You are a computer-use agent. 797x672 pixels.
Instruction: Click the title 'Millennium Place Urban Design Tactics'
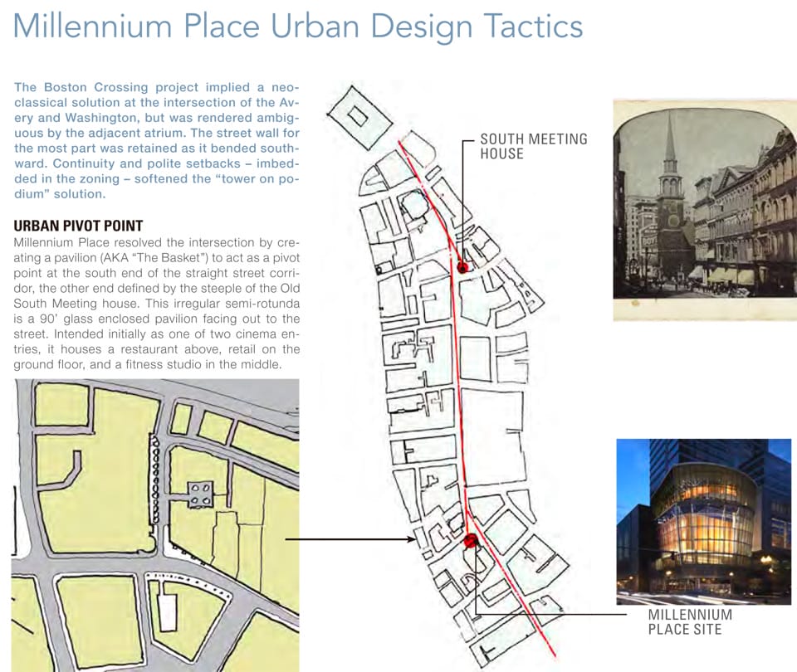point(297,27)
